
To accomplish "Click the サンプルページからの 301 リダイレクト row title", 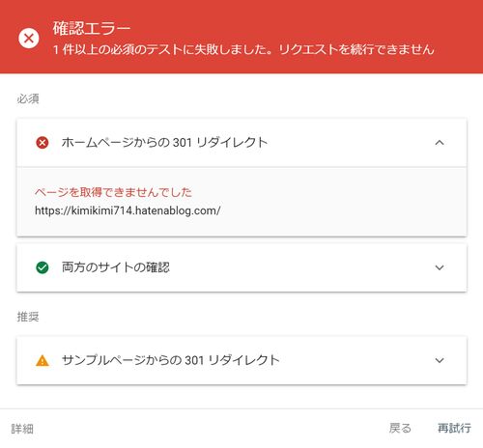I will click(170, 360).
